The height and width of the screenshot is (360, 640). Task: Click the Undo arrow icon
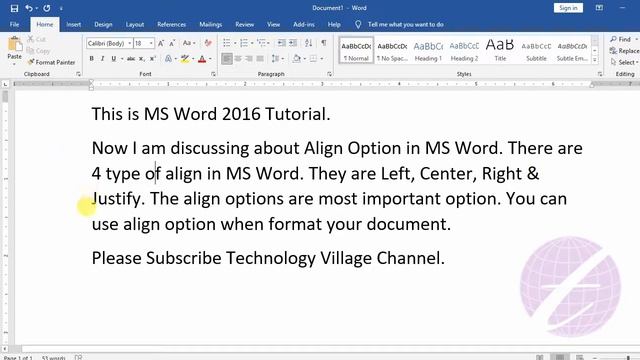click(29, 8)
